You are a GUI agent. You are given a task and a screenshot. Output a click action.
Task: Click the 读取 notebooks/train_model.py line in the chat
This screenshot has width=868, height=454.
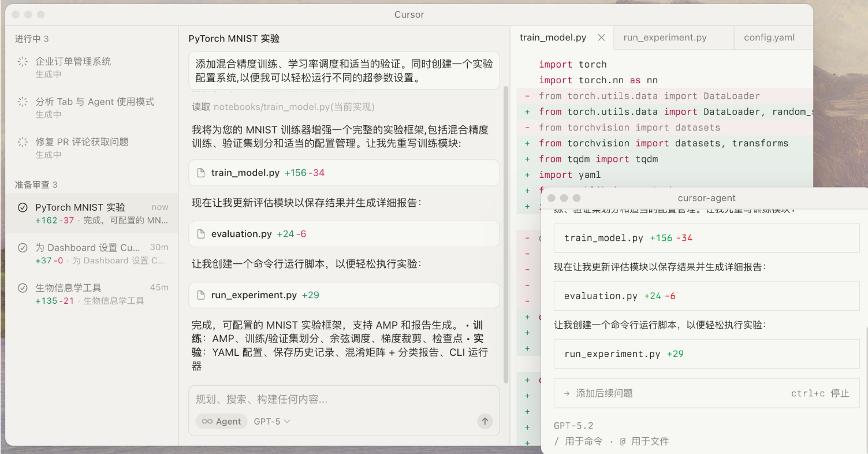pyautogui.click(x=284, y=107)
